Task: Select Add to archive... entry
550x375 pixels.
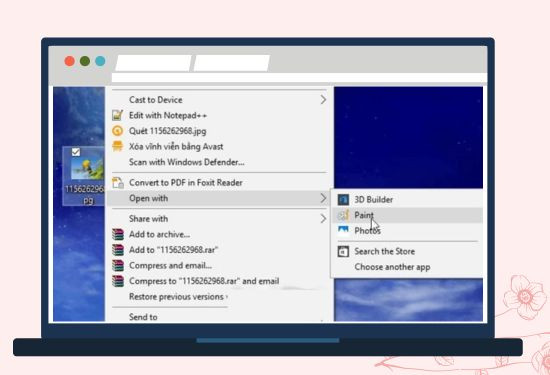Action: point(219,234)
